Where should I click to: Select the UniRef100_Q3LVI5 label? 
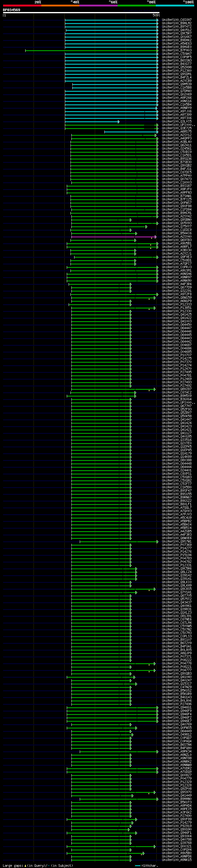pyautogui.click(x=177, y=122)
